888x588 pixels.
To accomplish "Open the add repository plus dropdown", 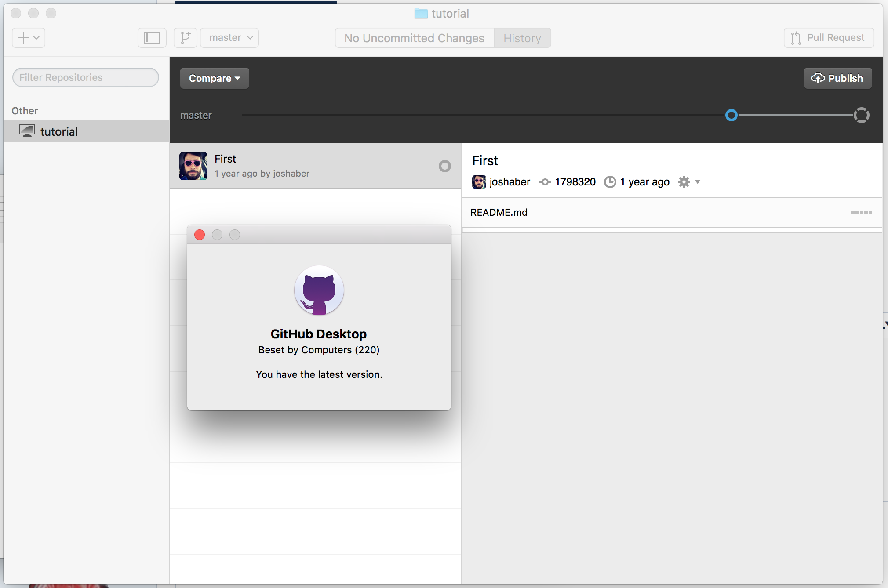I will (29, 38).
